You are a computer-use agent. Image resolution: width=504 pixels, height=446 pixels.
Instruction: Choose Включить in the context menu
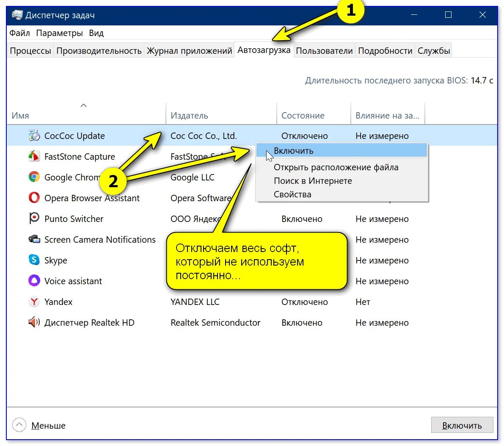point(342,151)
